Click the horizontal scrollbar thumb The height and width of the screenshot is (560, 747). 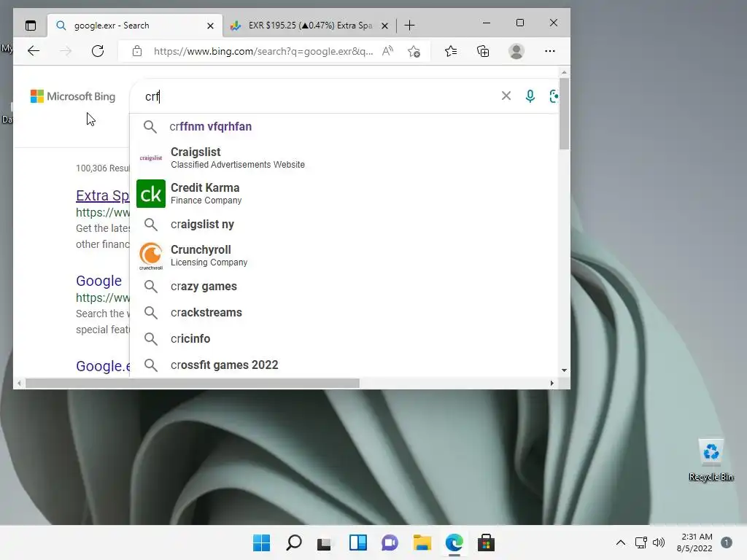(x=193, y=384)
